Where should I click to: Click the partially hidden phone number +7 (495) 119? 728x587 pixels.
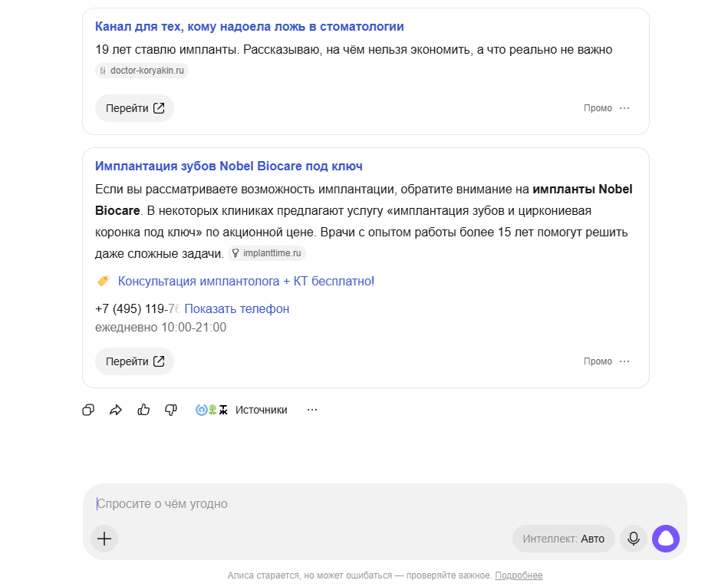coord(138,308)
